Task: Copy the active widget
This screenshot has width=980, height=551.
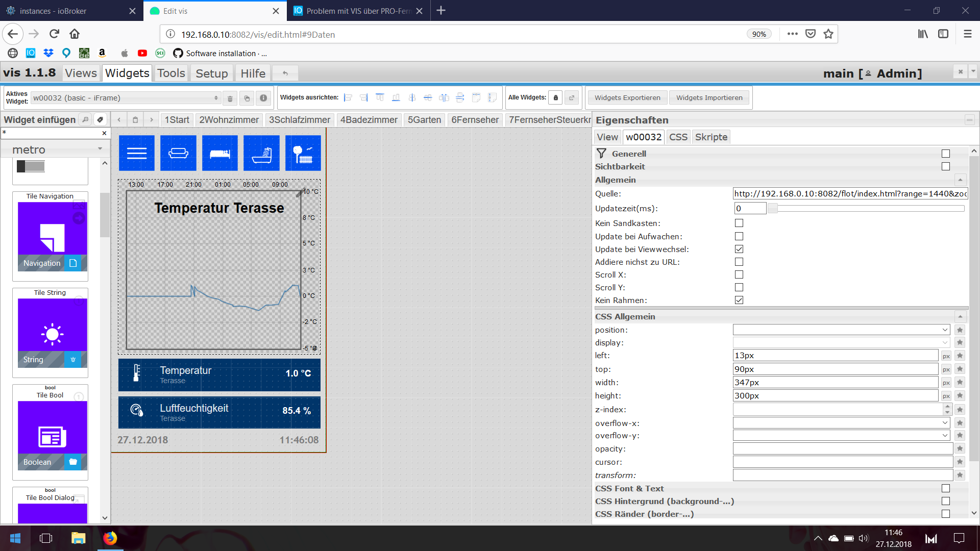Action: [247, 98]
